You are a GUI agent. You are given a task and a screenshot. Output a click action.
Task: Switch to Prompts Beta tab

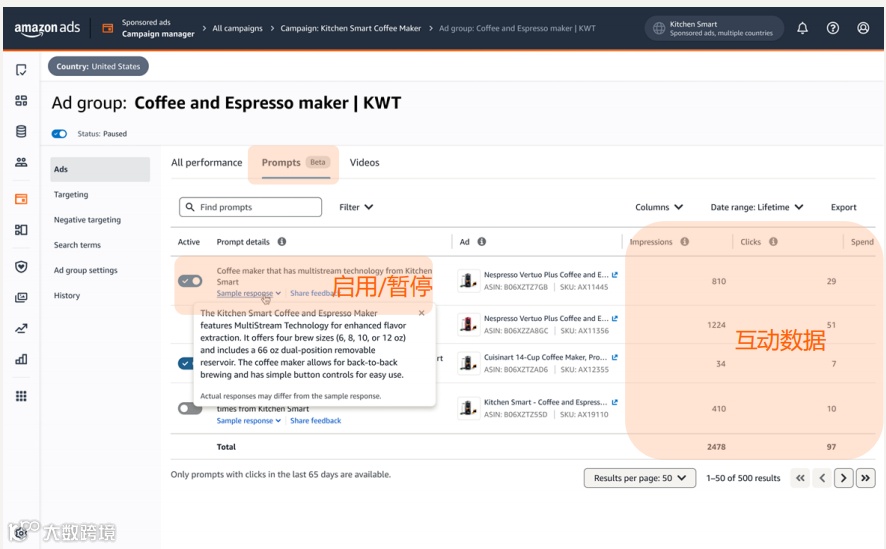(294, 163)
